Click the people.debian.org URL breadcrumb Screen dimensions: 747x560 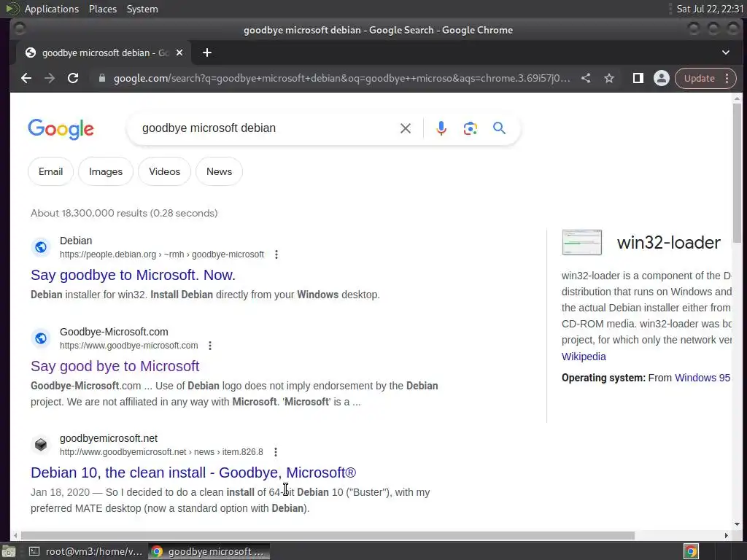click(x=161, y=254)
